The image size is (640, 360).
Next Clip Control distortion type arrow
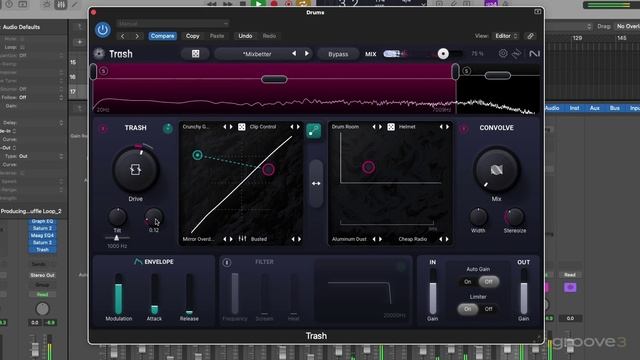click(x=298, y=127)
